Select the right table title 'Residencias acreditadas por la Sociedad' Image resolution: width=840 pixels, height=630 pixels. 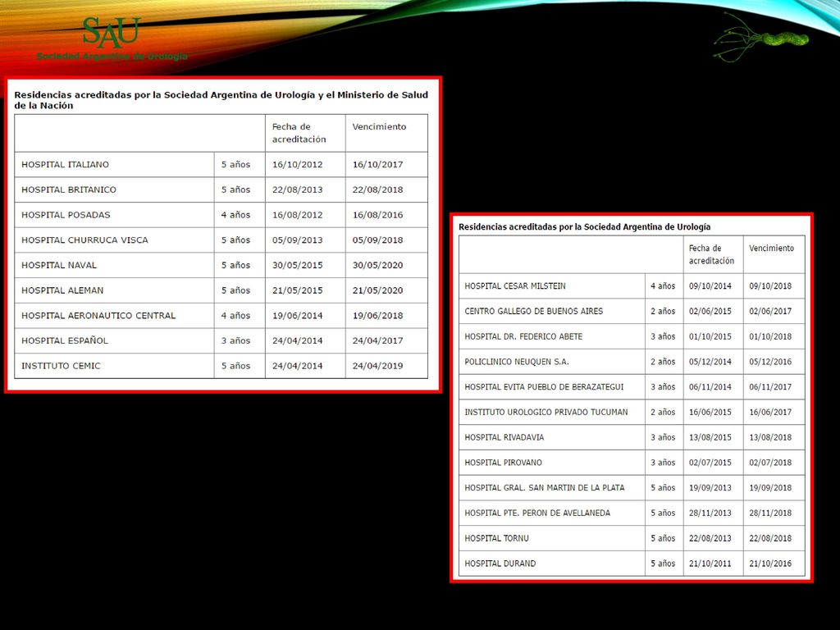click(x=584, y=226)
